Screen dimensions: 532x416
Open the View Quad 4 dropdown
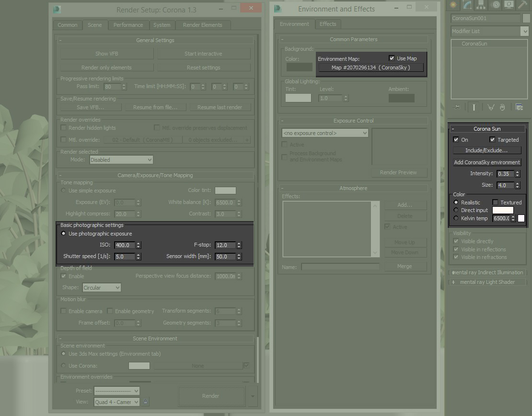coord(117,402)
